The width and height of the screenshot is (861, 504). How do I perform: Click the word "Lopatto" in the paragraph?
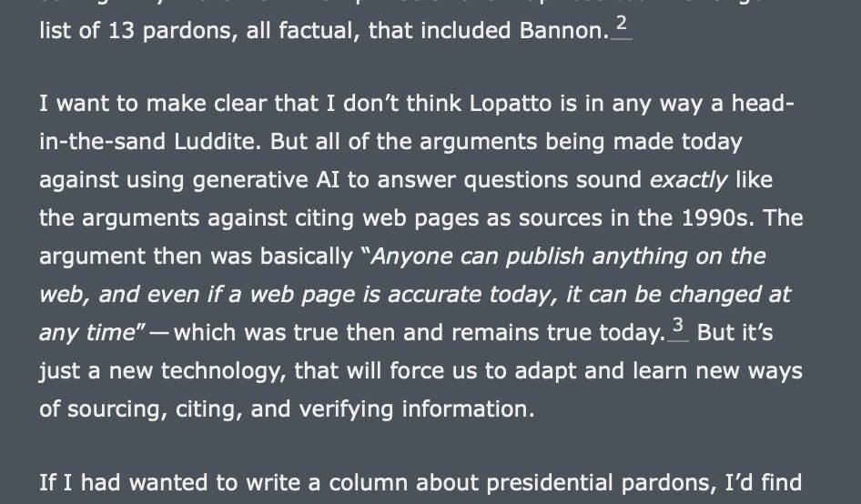coord(510,104)
